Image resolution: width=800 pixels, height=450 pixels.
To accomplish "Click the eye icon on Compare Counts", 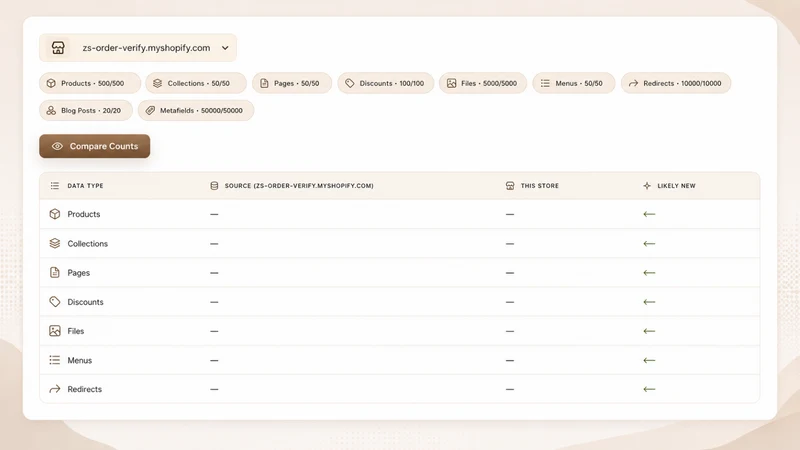I will click(57, 146).
